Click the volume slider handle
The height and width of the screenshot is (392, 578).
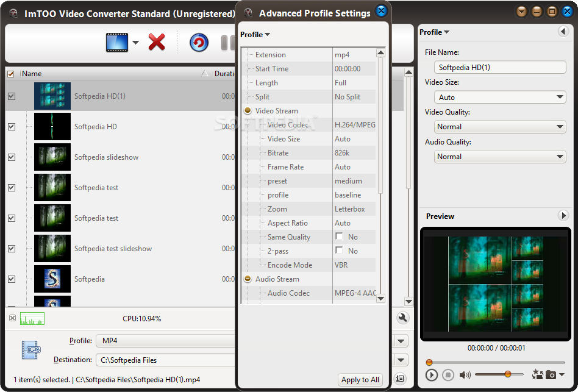pyautogui.click(x=508, y=374)
